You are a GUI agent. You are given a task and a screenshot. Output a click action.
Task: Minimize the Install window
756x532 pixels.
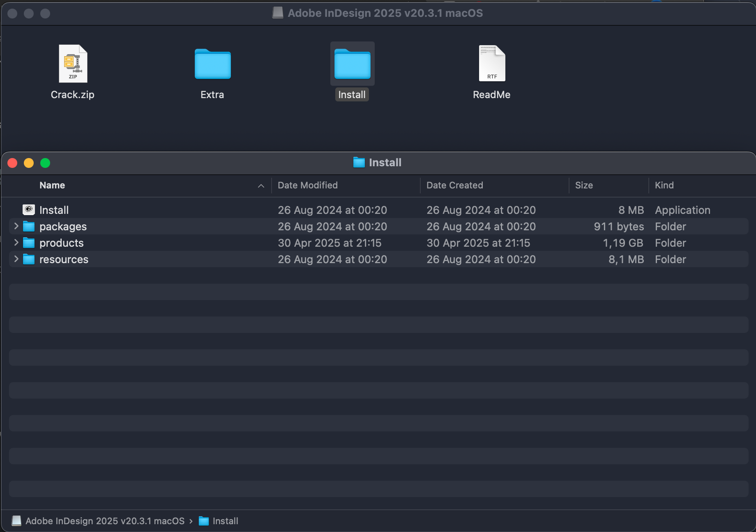click(x=29, y=163)
